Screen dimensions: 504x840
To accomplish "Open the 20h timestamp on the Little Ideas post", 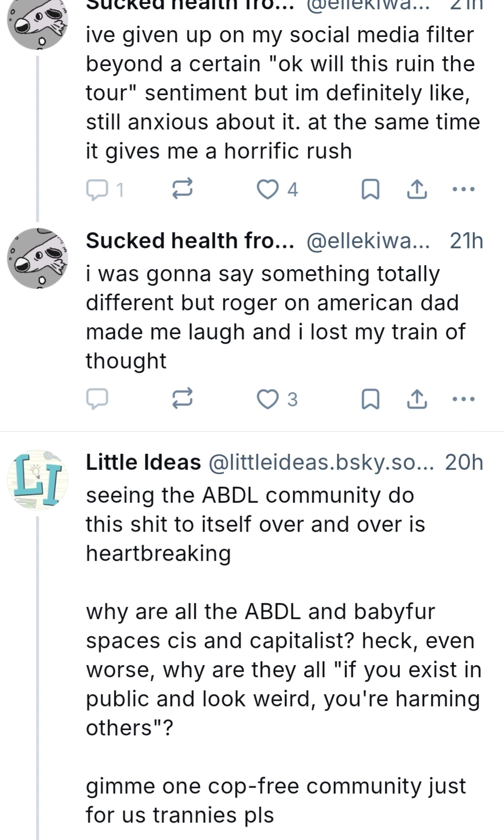I will 464,462.
